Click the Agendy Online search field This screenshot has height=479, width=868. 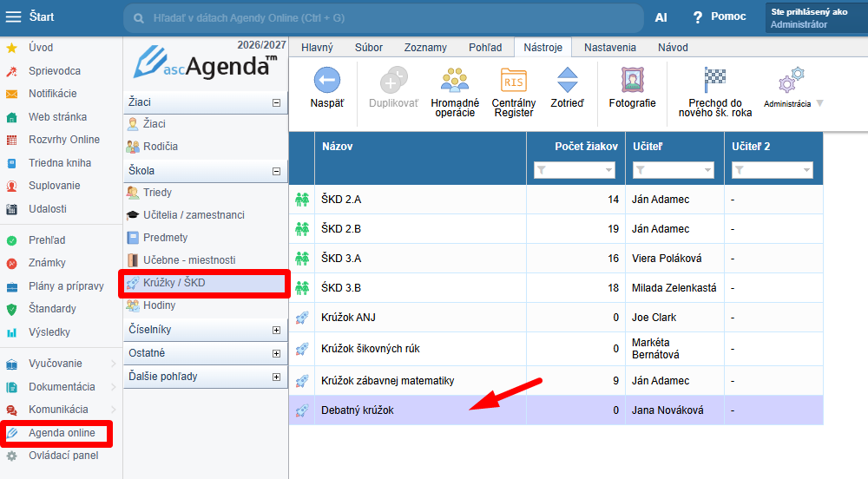[384, 18]
